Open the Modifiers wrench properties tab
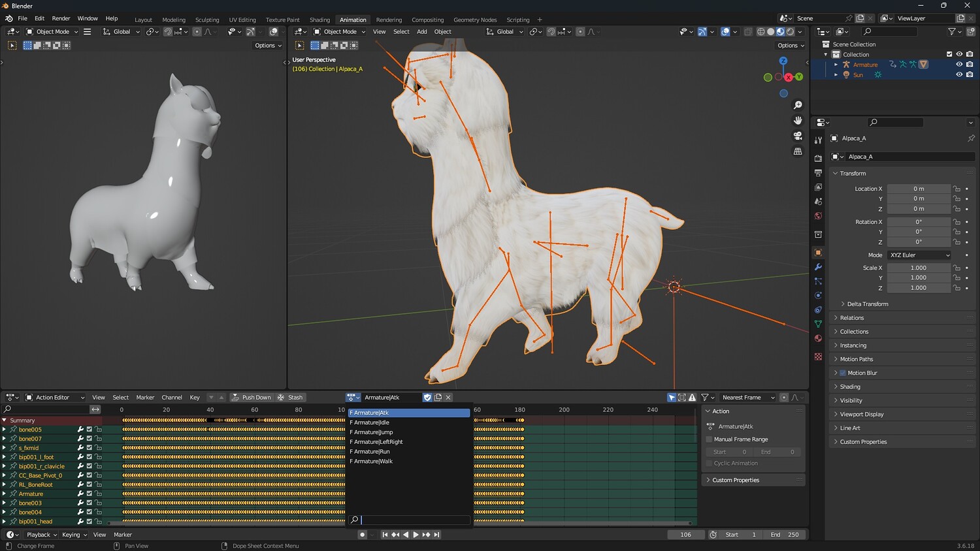The height and width of the screenshot is (551, 980). pyautogui.click(x=818, y=267)
